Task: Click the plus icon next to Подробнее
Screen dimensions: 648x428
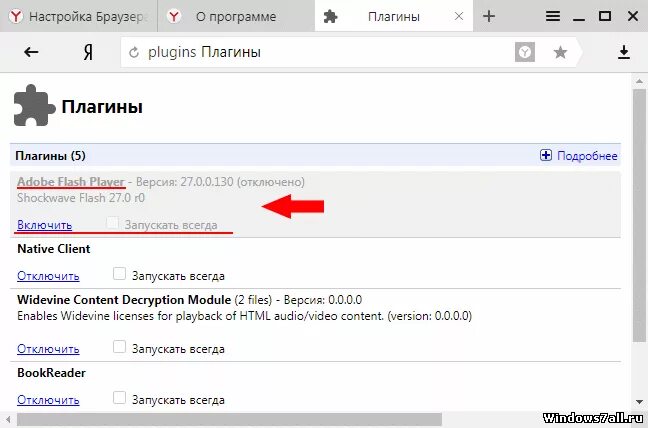Action: tap(546, 155)
